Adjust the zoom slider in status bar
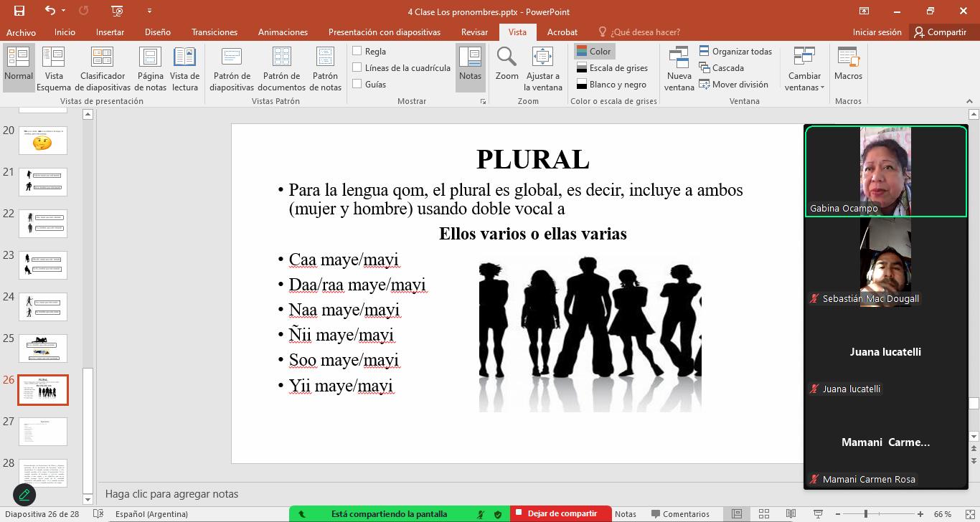980x522 pixels. click(x=866, y=514)
